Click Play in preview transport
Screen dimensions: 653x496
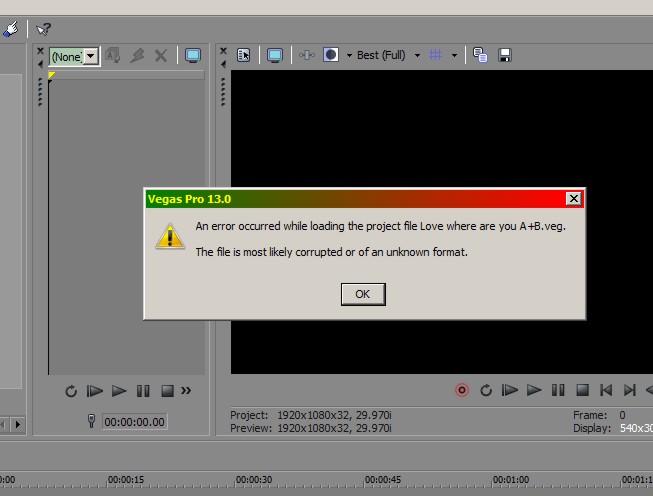coord(534,390)
